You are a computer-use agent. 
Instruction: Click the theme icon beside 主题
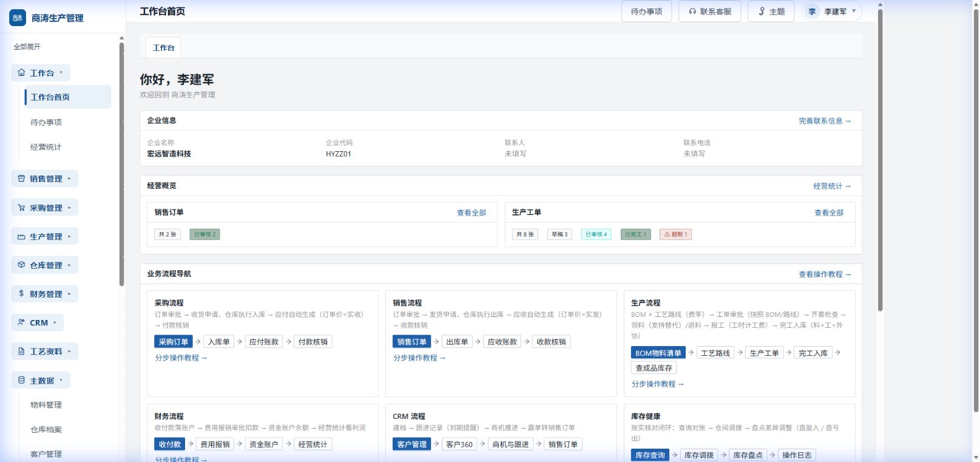click(x=762, y=12)
